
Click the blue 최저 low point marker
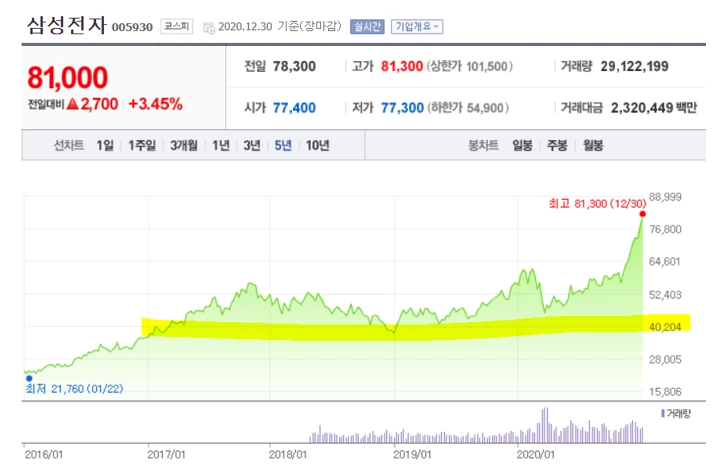click(29, 378)
